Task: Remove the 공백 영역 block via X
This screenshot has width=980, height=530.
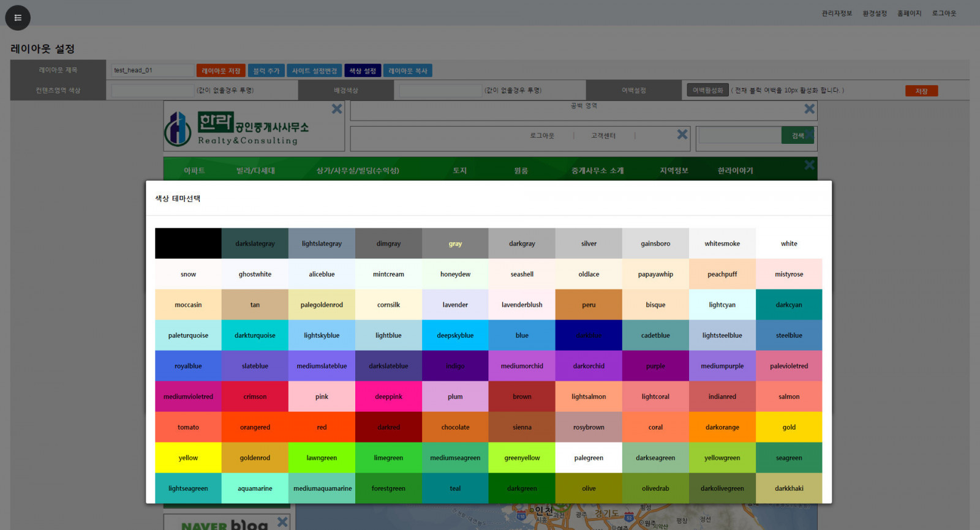Action: coord(809,109)
